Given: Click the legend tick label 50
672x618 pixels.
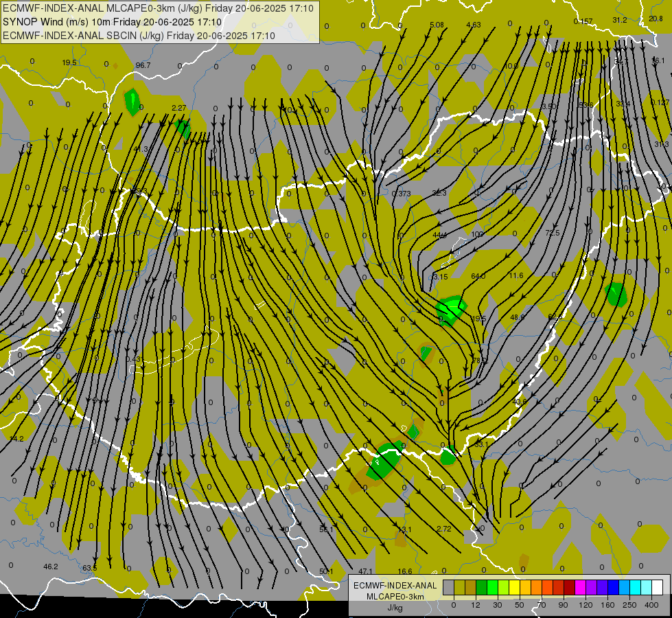Looking at the screenshot, I should coord(519,605).
